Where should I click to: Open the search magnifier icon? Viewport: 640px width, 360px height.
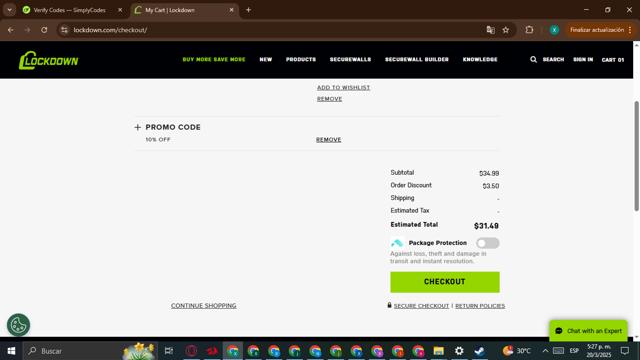[x=533, y=60]
